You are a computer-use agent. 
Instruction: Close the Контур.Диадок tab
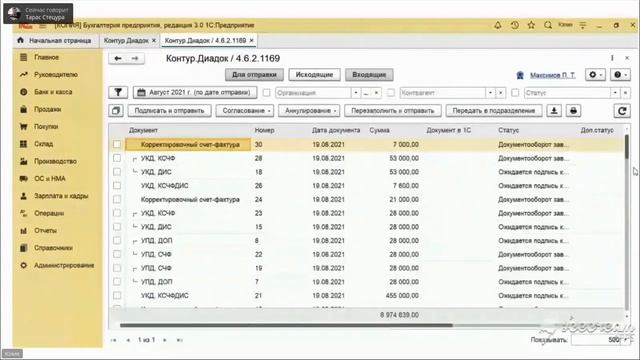click(154, 40)
